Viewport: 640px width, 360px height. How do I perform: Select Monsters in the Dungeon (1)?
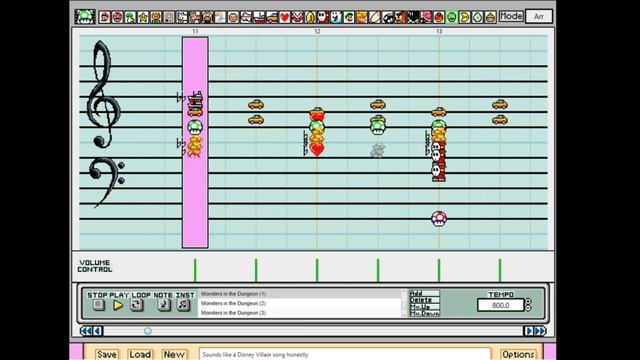pyautogui.click(x=300, y=294)
